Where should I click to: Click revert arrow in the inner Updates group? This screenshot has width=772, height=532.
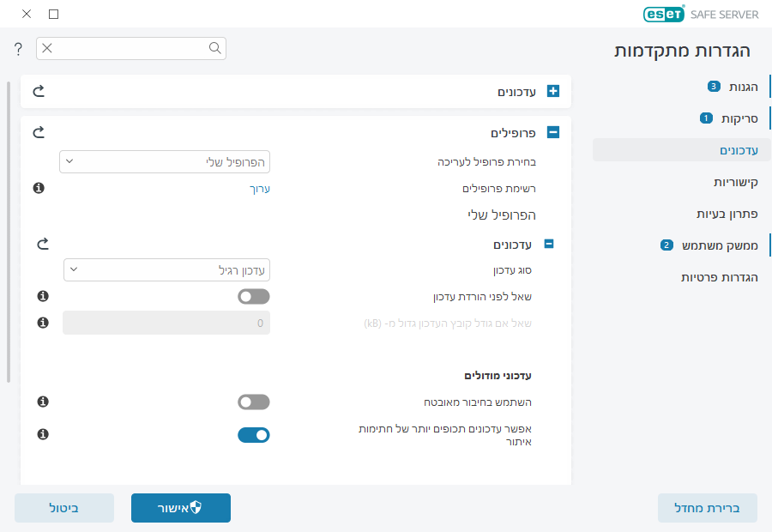[x=42, y=245]
